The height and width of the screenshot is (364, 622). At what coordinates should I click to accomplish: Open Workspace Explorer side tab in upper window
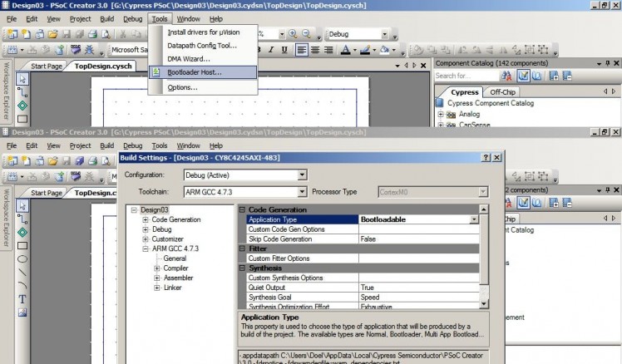(x=6, y=91)
